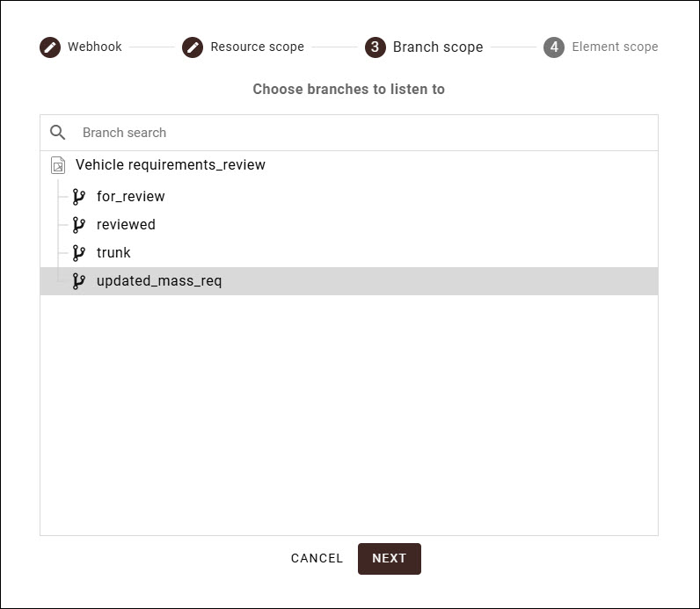Select the for_review branch
Screen dimensions: 700x609
click(x=131, y=197)
